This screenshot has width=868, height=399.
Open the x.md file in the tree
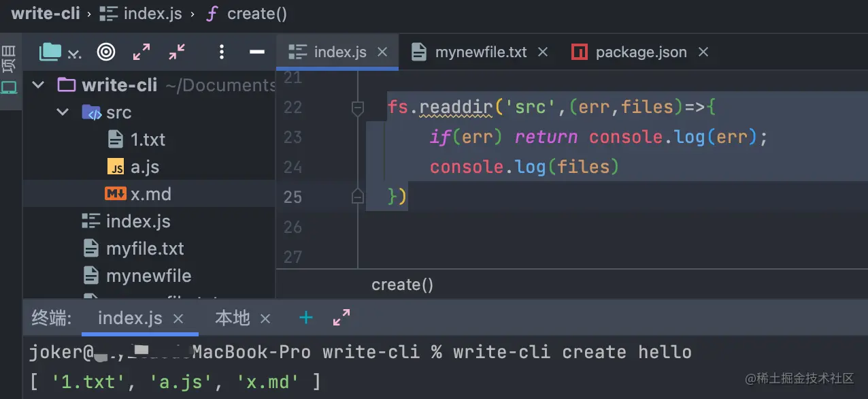click(x=151, y=194)
